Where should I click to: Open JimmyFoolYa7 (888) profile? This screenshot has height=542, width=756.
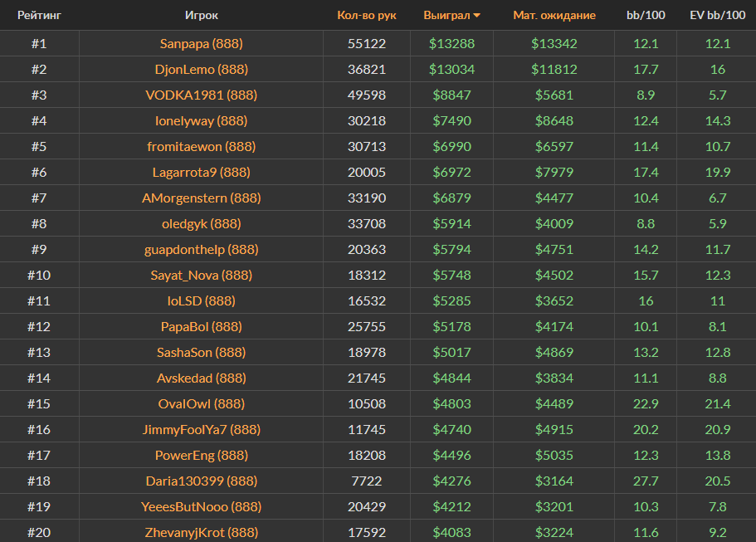(201, 429)
